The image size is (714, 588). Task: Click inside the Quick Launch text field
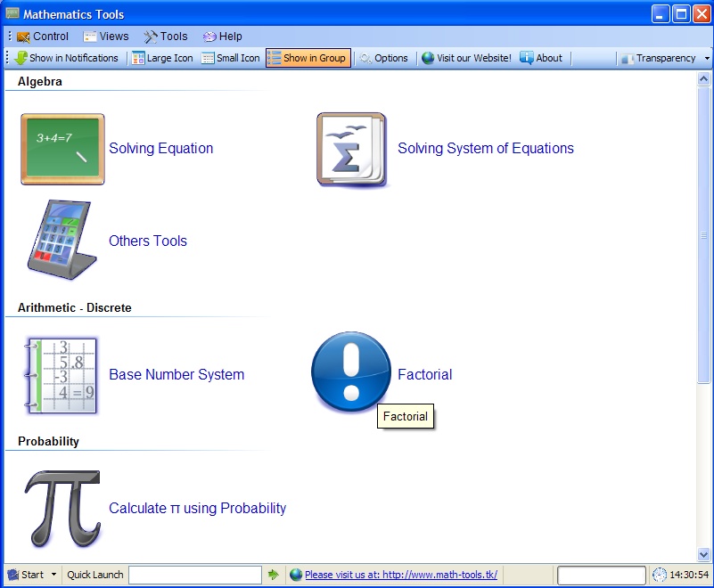click(194, 575)
